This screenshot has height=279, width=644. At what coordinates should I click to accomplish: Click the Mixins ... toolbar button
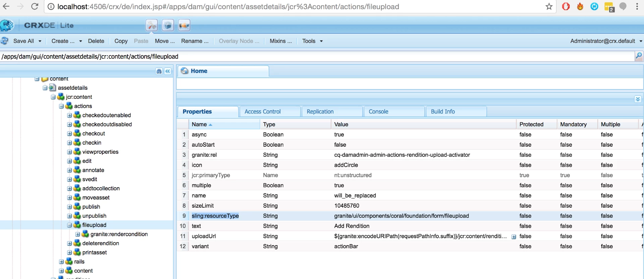point(281,41)
